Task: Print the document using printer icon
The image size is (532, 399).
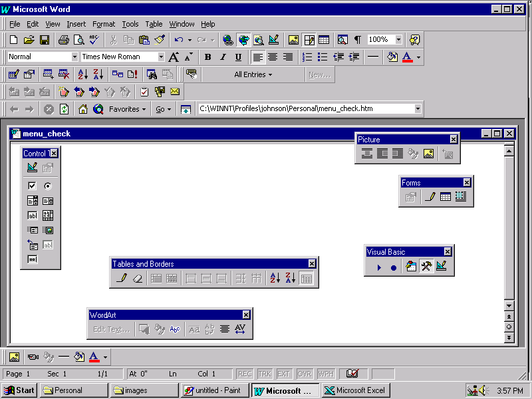Action: (63, 40)
